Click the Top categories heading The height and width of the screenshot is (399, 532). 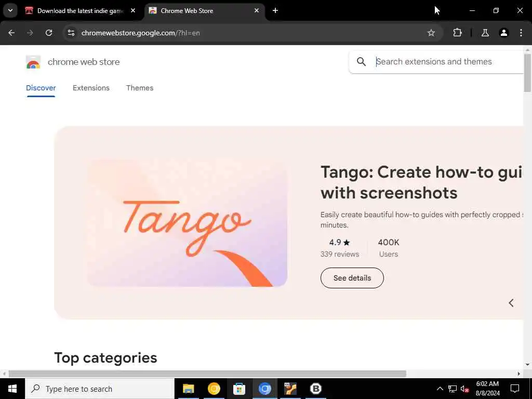point(105,357)
